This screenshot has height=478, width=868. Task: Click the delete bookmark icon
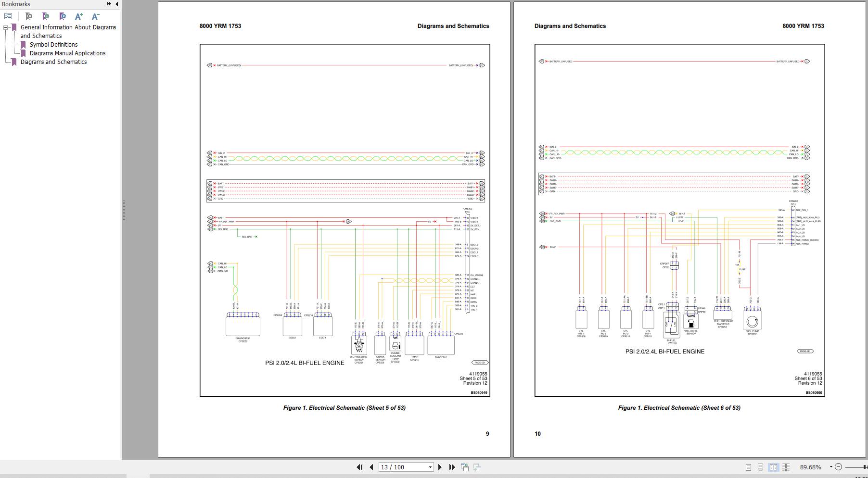(x=29, y=16)
